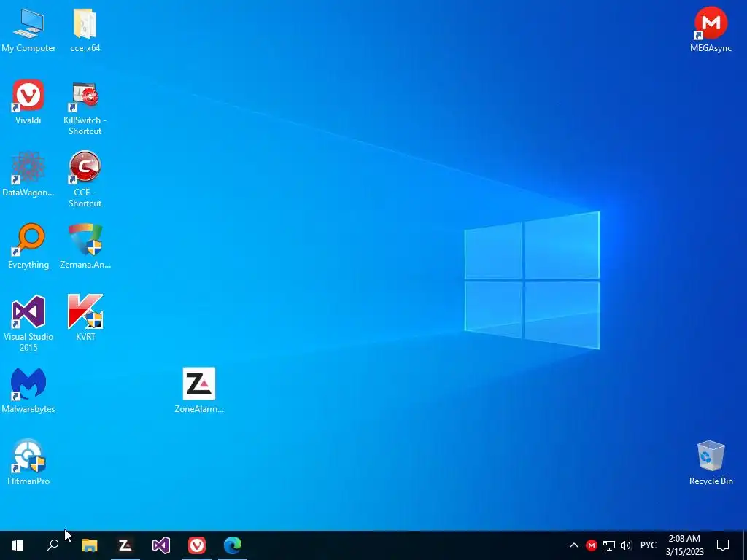Image resolution: width=747 pixels, height=560 pixels.
Task: Open the Windows Start menu
Action: tap(18, 545)
